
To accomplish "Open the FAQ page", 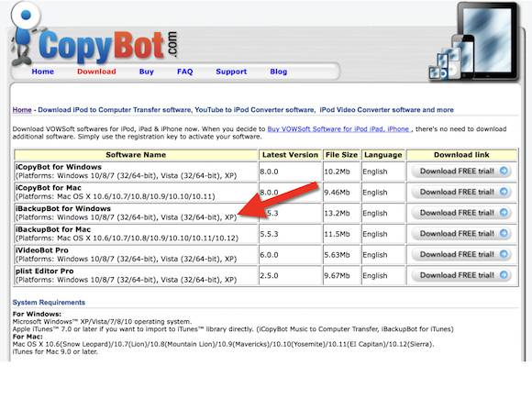I will (185, 72).
